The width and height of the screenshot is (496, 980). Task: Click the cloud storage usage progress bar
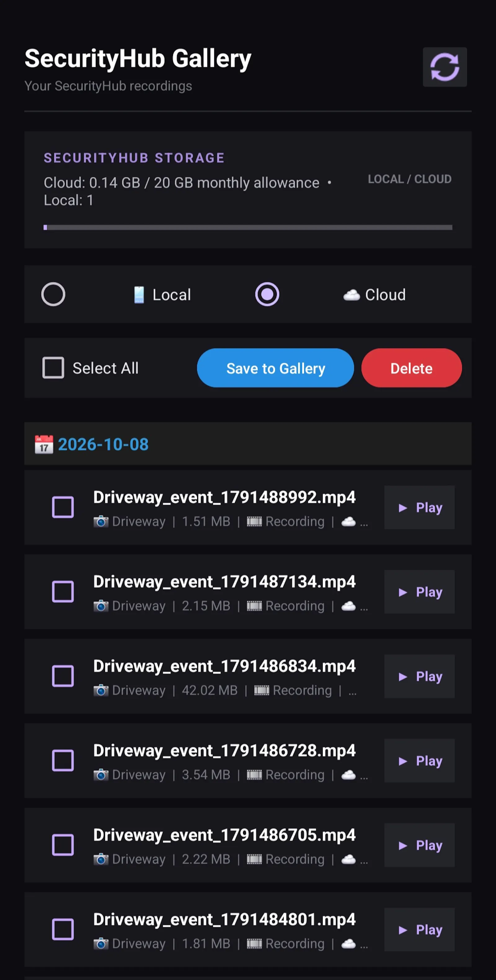pyautogui.click(x=248, y=227)
